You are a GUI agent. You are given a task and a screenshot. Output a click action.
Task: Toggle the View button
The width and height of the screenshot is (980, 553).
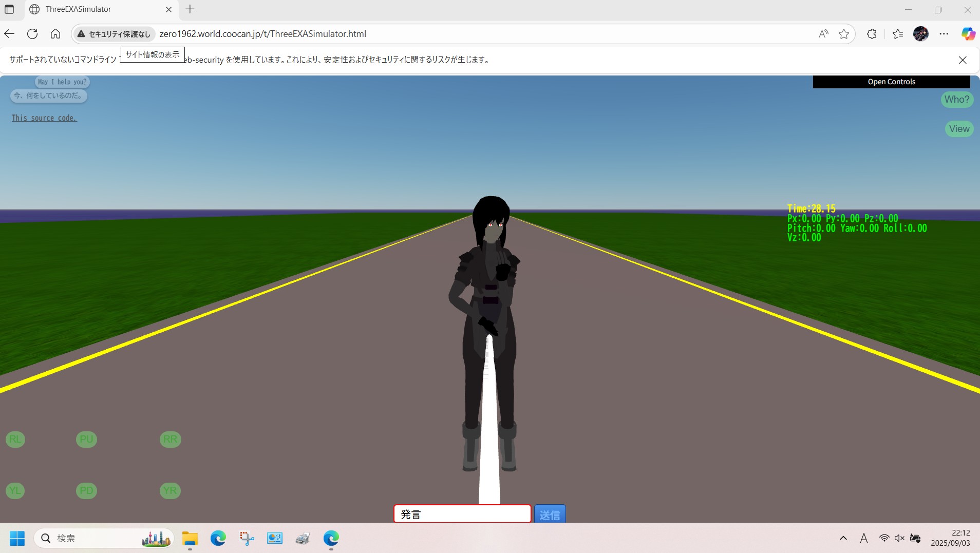pos(959,129)
